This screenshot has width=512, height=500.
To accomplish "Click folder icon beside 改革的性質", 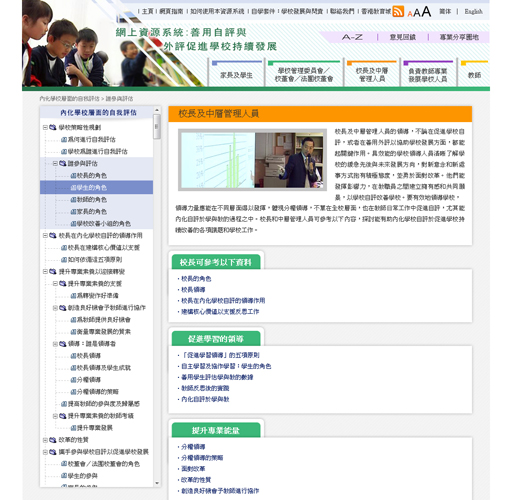I will click(x=53, y=440).
